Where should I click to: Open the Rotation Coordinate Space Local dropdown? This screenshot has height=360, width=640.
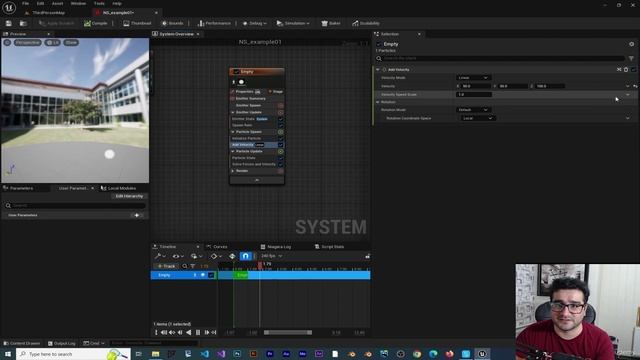coord(478,118)
